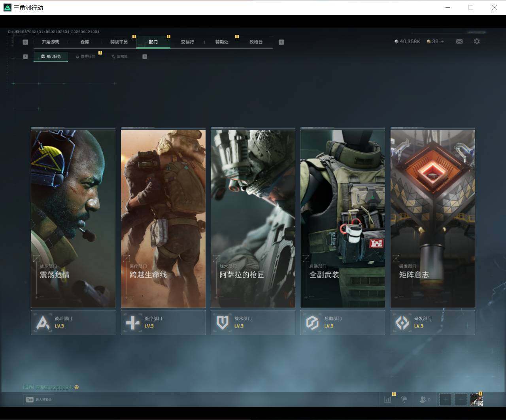Switch to the 改枪台 tab
Screen dimensions: 506x420
256,42
